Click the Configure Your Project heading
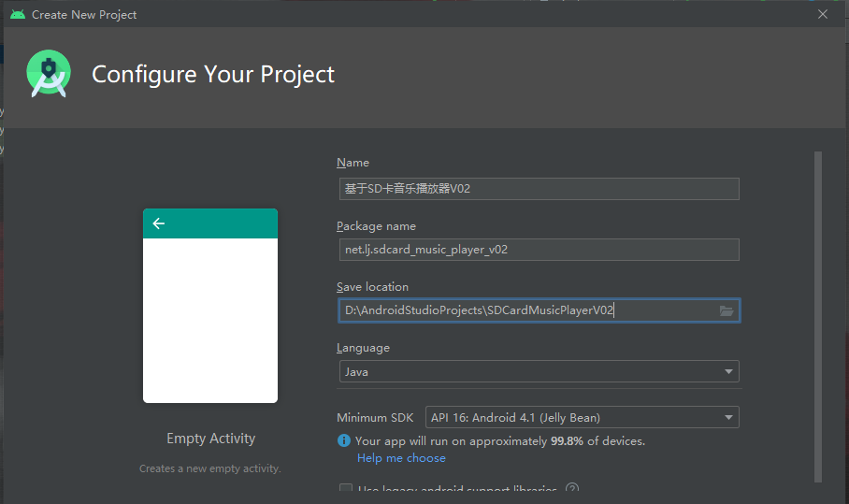Viewport: 849px width, 504px height. point(213,74)
